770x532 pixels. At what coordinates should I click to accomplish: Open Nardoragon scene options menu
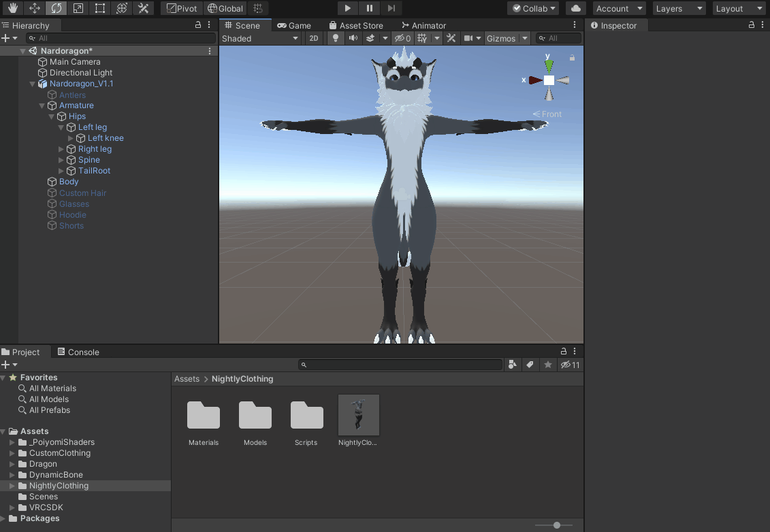[210, 51]
